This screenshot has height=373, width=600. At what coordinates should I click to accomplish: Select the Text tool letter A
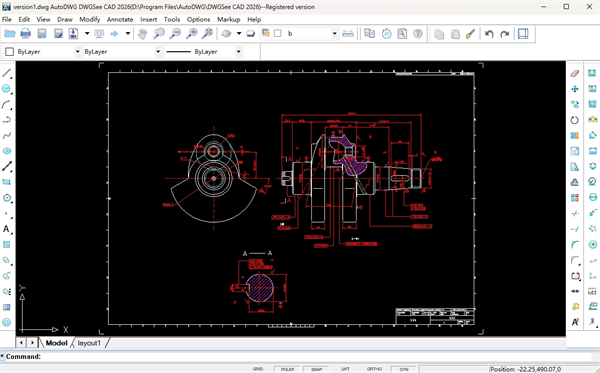point(7,229)
